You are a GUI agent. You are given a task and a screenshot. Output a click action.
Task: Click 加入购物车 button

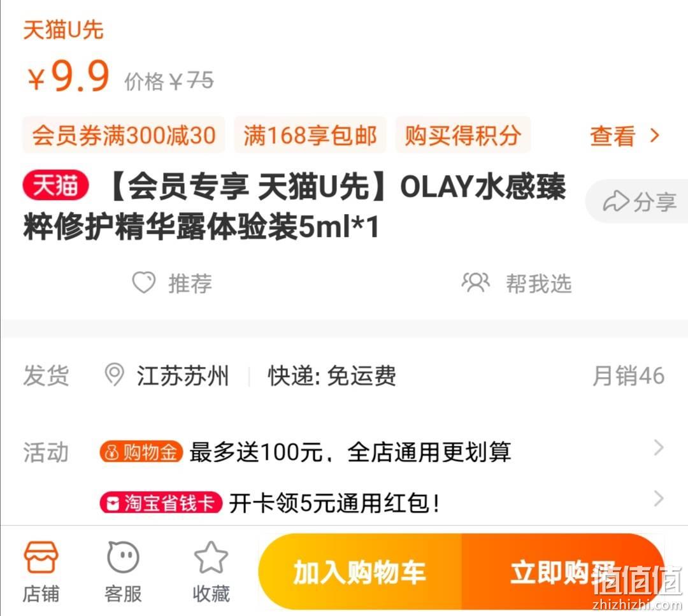360,571
